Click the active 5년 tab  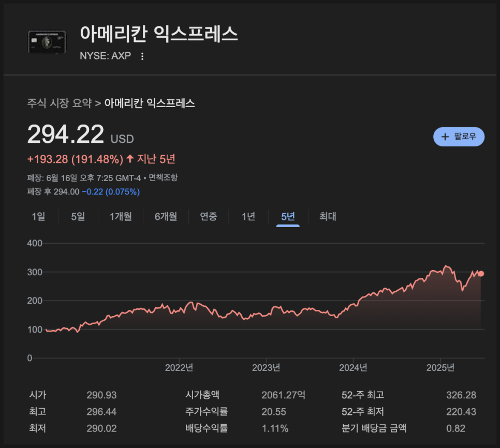(x=288, y=217)
